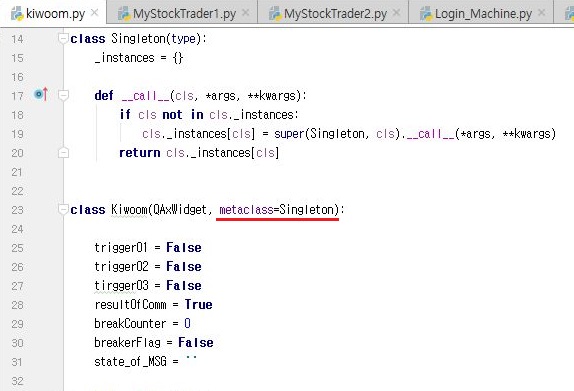Click the Kiwoom class name
Screen dimensions: 574x391
point(129,210)
